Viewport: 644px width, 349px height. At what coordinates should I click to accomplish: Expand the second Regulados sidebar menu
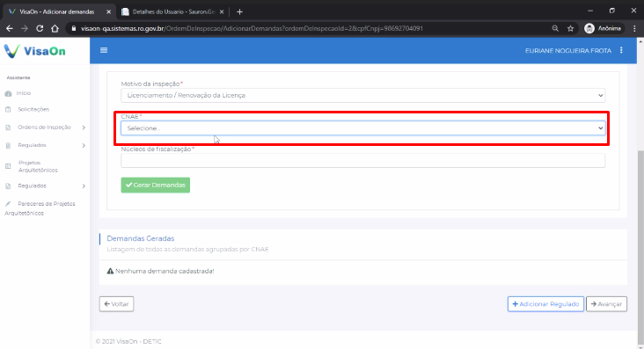coord(44,186)
